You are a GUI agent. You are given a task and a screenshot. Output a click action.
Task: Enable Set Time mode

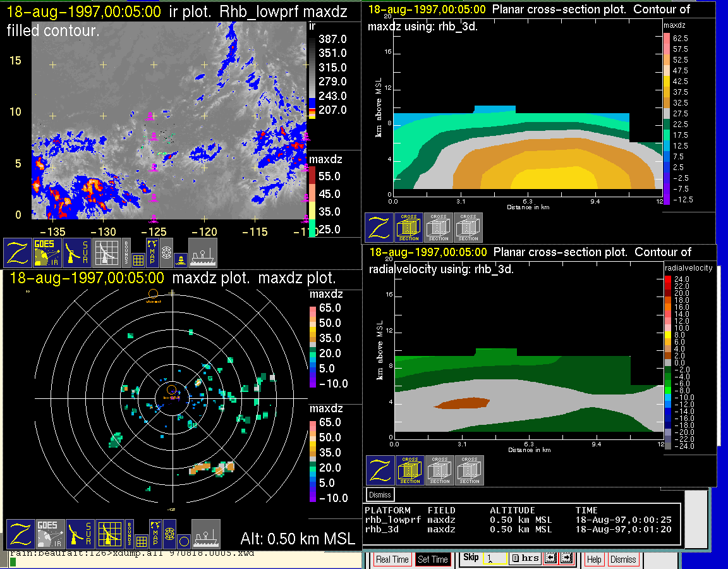[433, 560]
